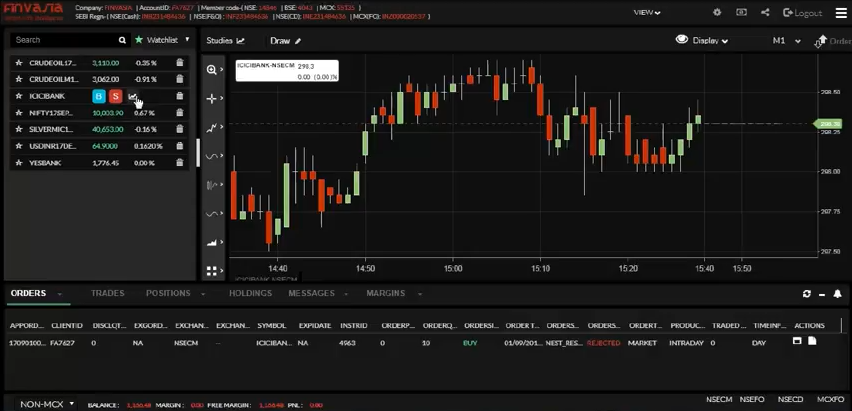Switch to the MESSAGES tab
Viewport: 852px width, 411px height.
311,293
